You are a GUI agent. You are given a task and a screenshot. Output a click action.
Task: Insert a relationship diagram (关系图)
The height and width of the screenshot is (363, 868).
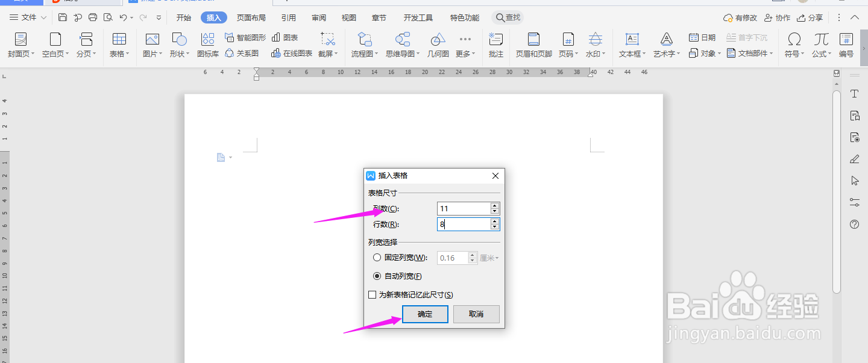pyautogui.click(x=242, y=54)
